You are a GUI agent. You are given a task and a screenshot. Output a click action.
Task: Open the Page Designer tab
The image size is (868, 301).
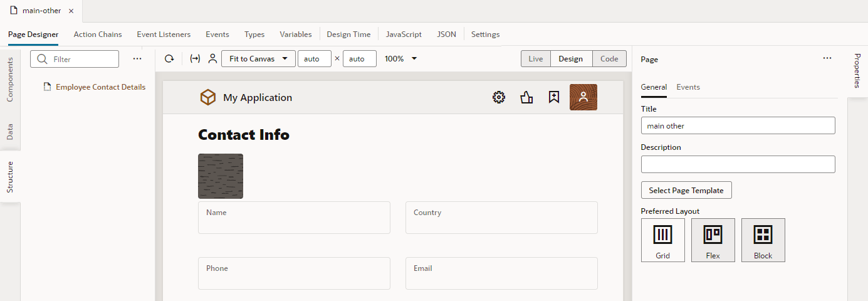click(33, 34)
